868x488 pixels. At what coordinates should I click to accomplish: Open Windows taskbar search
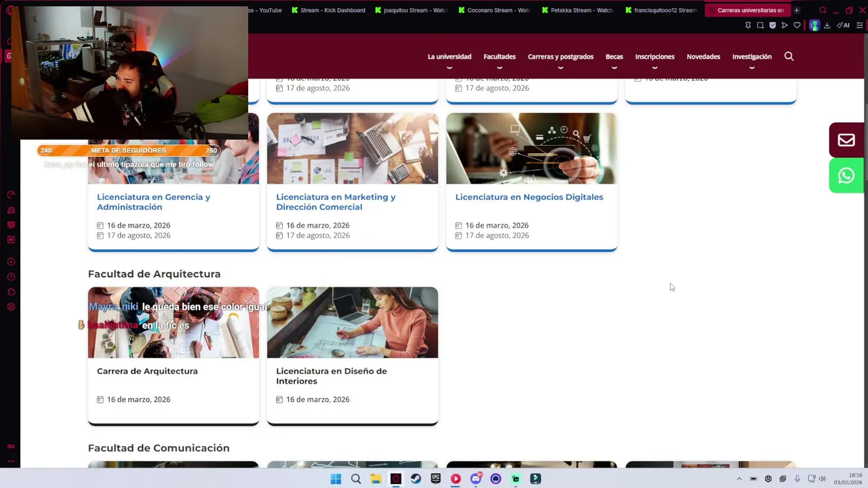point(356,479)
